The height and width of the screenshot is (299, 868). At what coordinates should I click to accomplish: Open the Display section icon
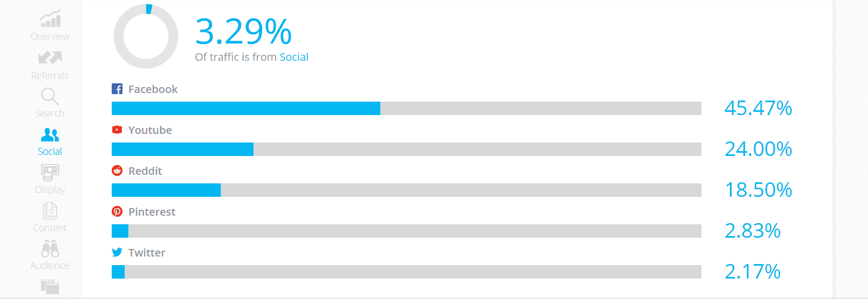[50, 173]
